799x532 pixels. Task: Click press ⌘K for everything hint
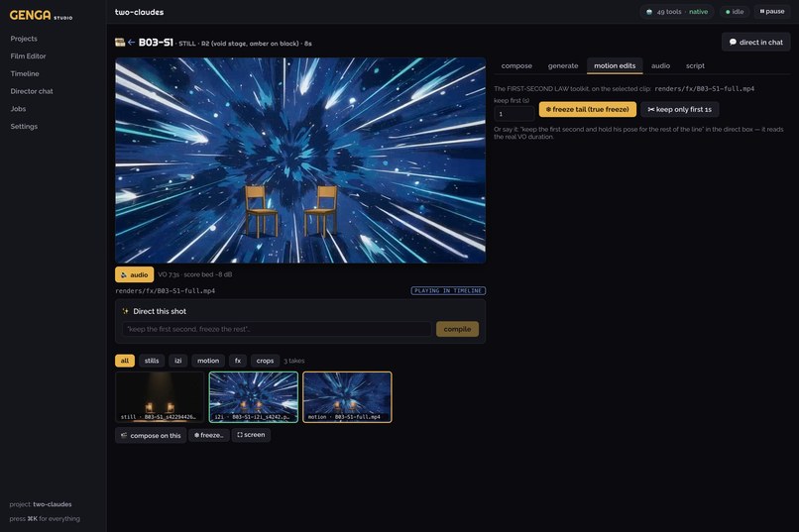pos(45,519)
